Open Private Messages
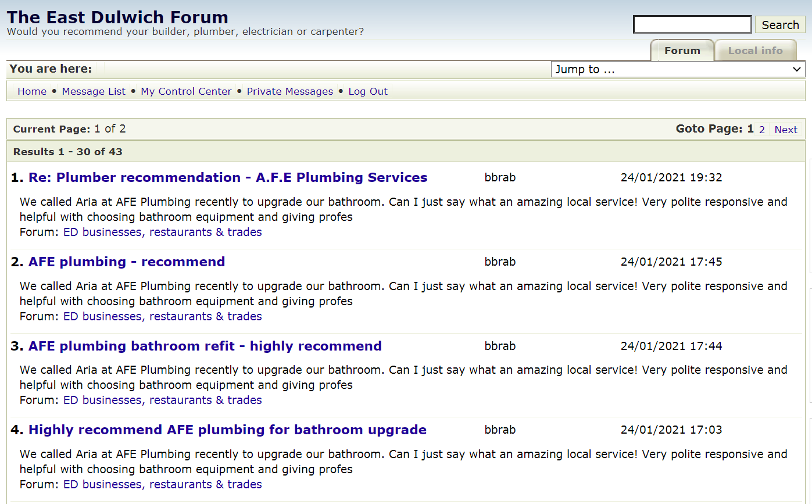The height and width of the screenshot is (504, 812). tap(289, 91)
